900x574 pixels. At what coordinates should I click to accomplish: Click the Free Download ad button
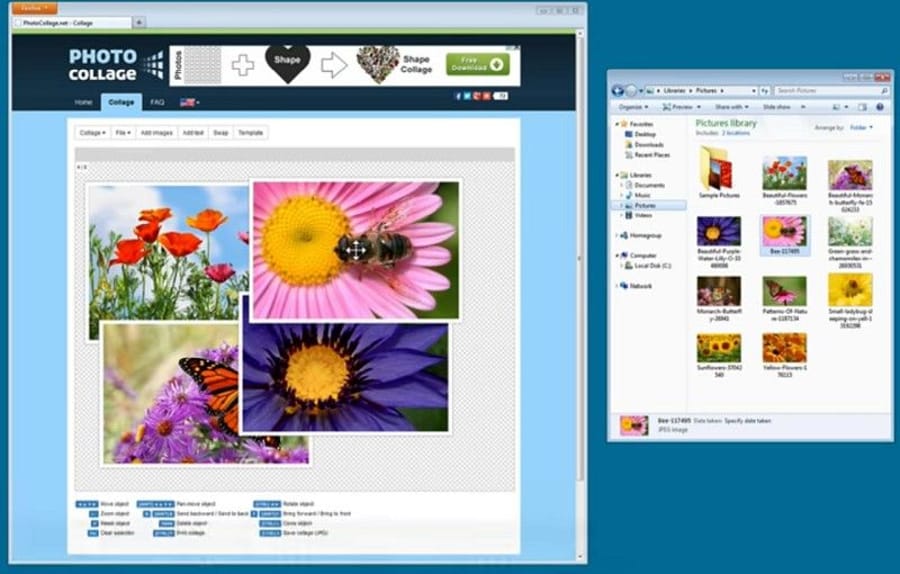pyautogui.click(x=477, y=64)
